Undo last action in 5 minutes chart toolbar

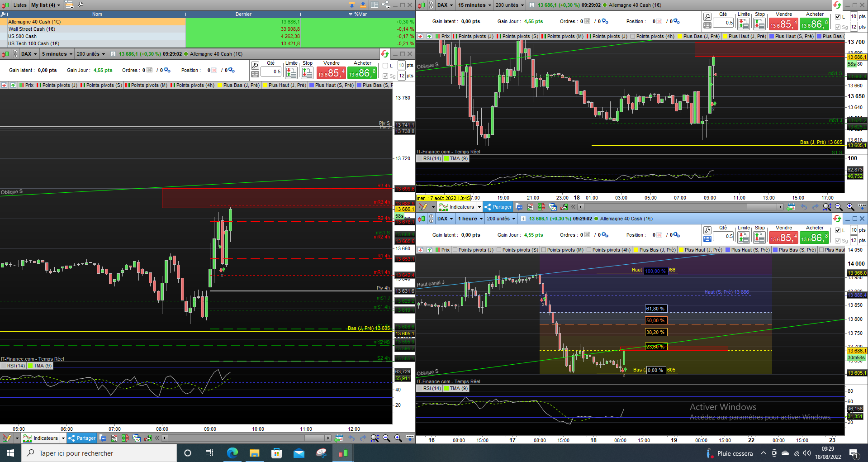tap(351, 438)
